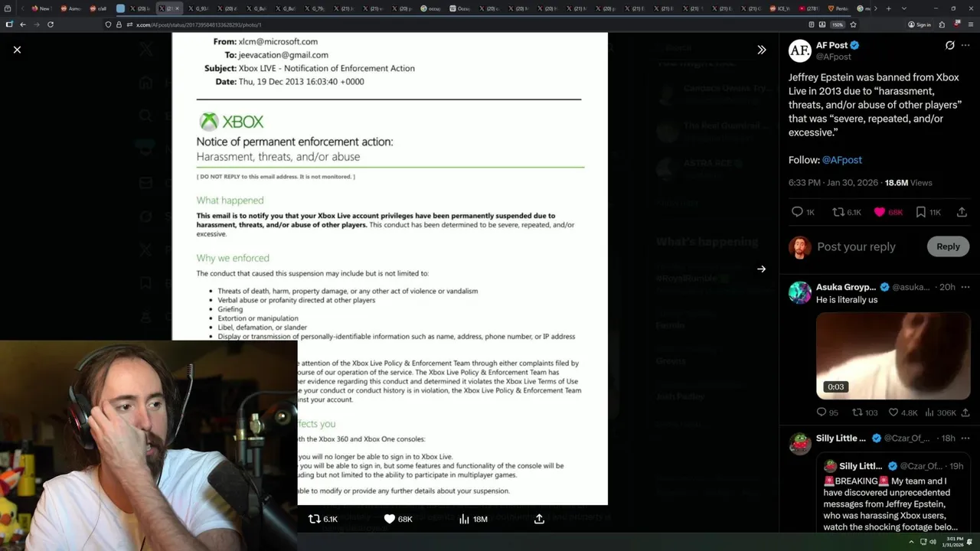Open more options on Silly Little reply

pyautogui.click(x=965, y=439)
